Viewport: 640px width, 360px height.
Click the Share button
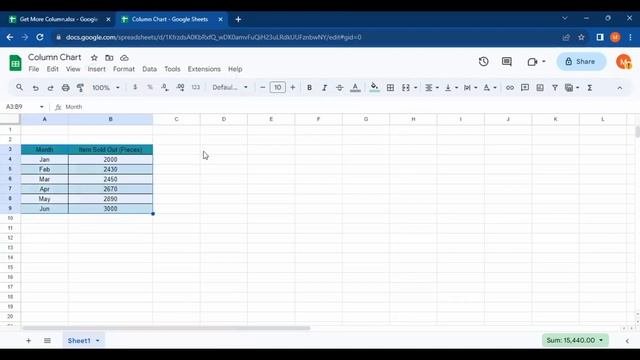point(581,62)
